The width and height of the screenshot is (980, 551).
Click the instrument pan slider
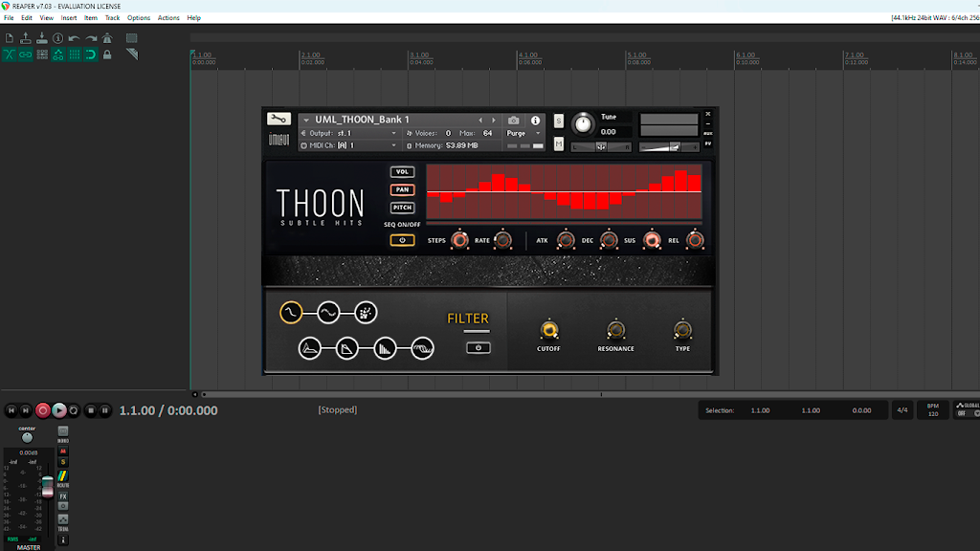pyautogui.click(x=601, y=146)
